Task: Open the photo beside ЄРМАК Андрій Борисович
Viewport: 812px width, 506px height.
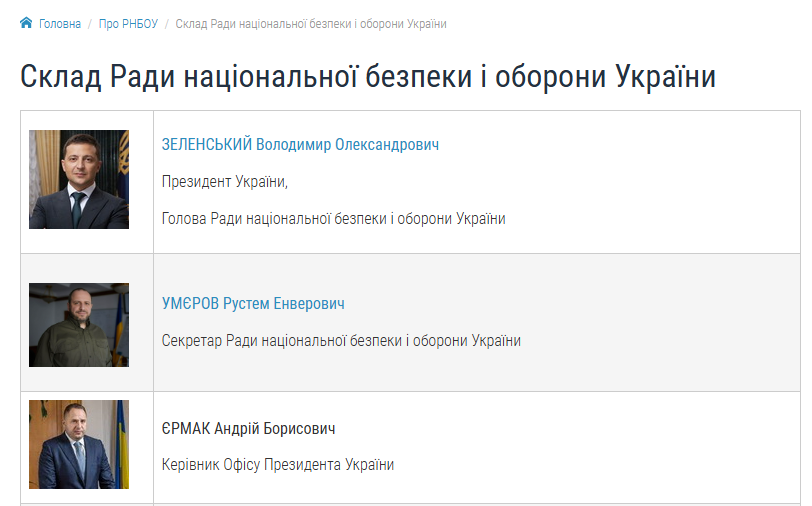Action: click(79, 445)
